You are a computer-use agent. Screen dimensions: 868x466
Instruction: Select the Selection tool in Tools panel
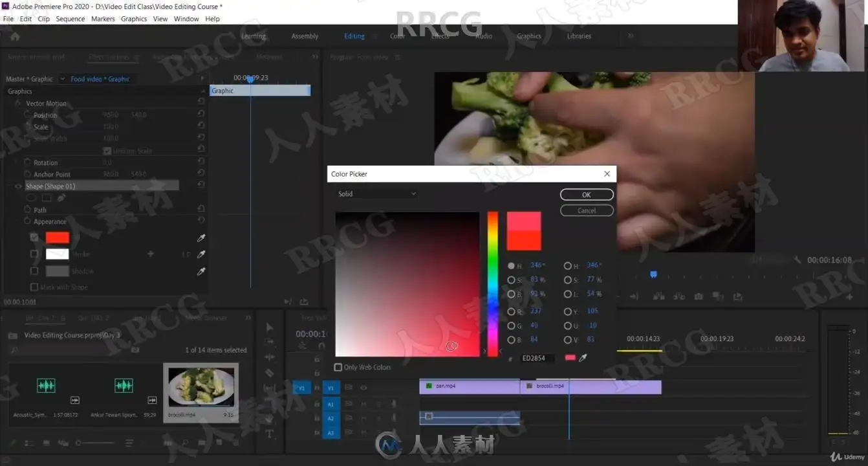click(270, 328)
